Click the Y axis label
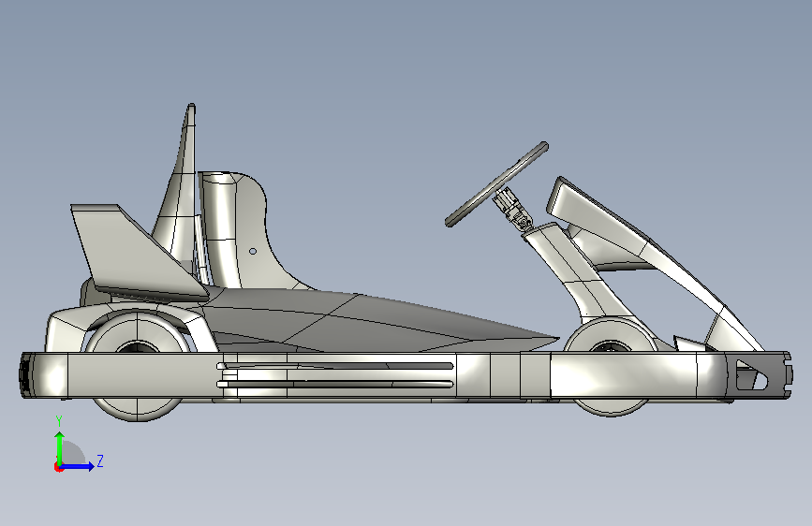The image size is (812, 526). click(59, 421)
